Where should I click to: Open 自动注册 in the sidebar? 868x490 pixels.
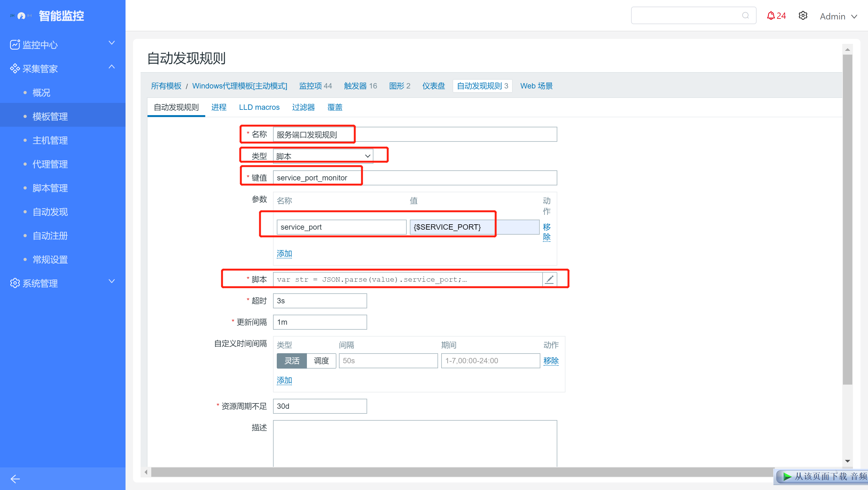[x=50, y=236]
